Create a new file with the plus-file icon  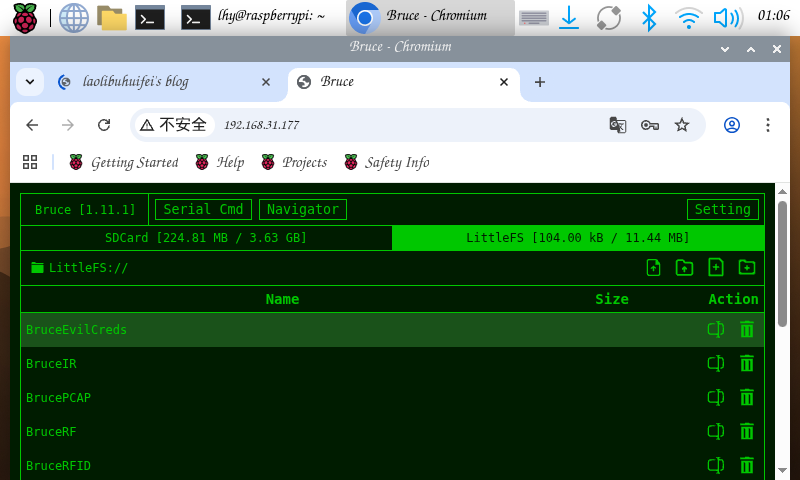click(x=715, y=267)
